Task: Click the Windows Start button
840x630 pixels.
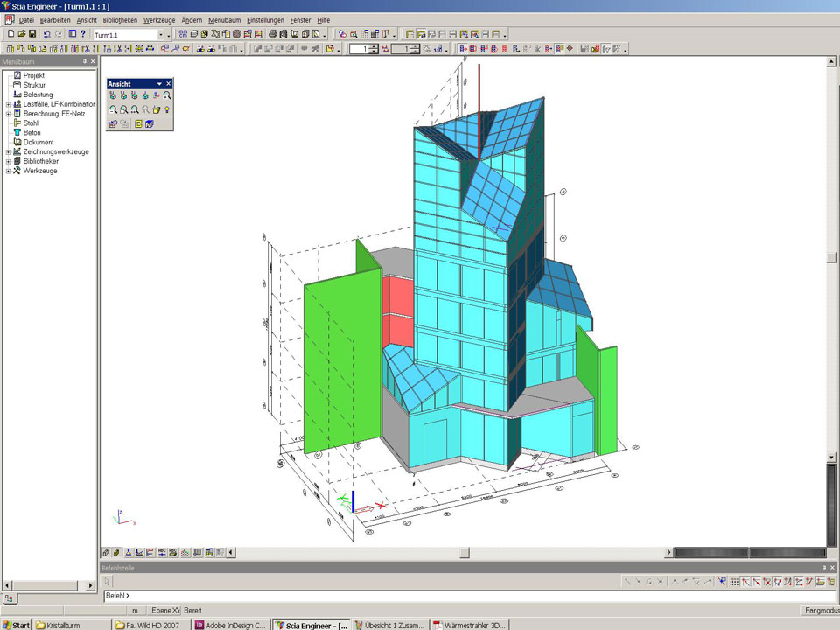Action: [x=17, y=625]
